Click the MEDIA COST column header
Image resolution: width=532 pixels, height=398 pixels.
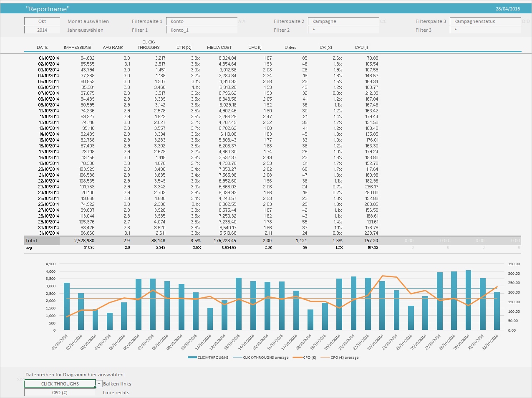point(219,48)
